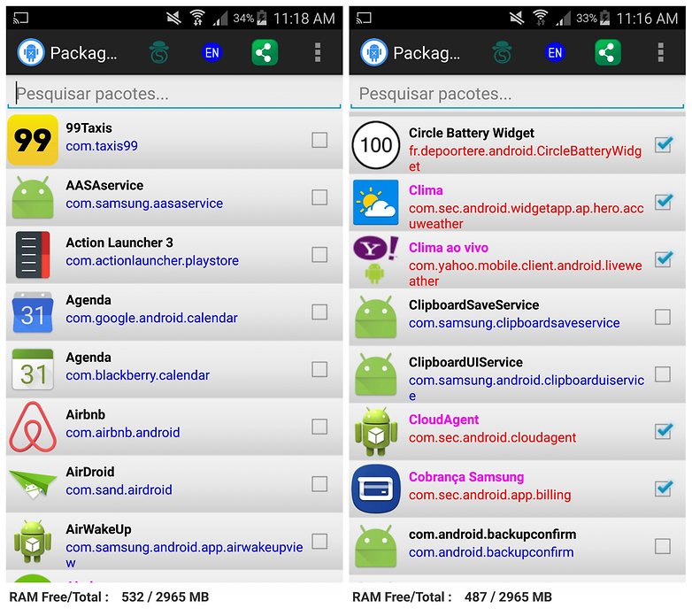Select the com.actionlauncher.playstore package name

(152, 261)
